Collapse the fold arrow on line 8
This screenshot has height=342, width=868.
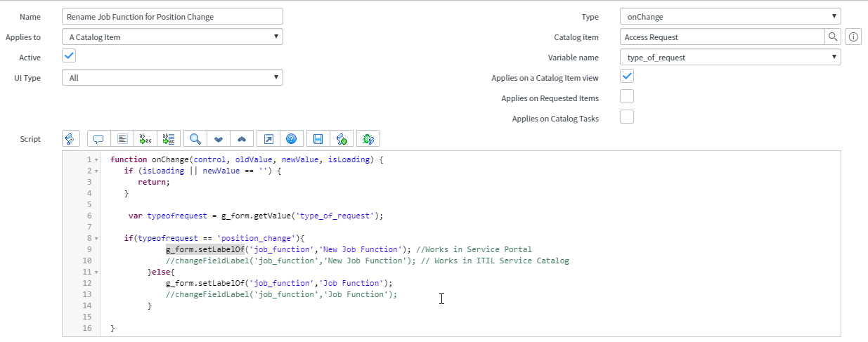pos(96,239)
